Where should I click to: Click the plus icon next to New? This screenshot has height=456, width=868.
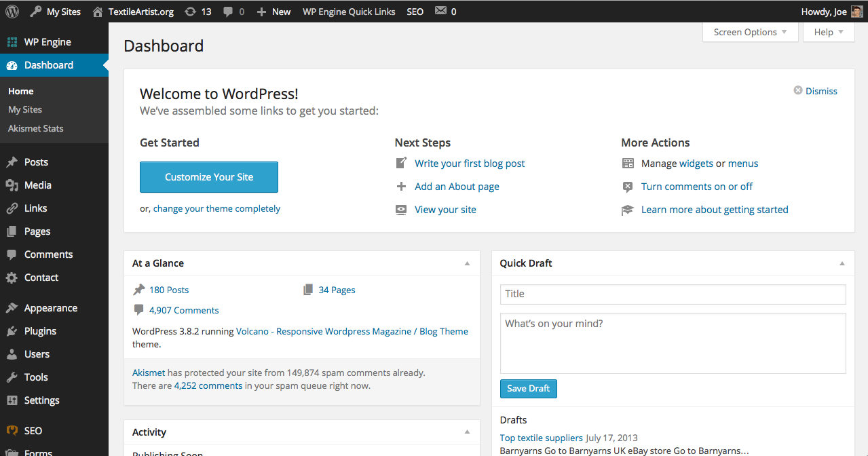pos(262,12)
